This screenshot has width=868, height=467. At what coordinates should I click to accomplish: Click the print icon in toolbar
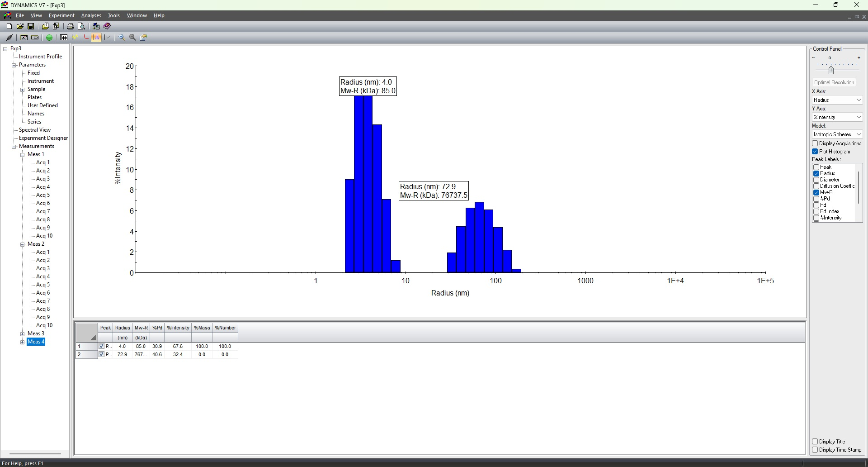coord(71,26)
